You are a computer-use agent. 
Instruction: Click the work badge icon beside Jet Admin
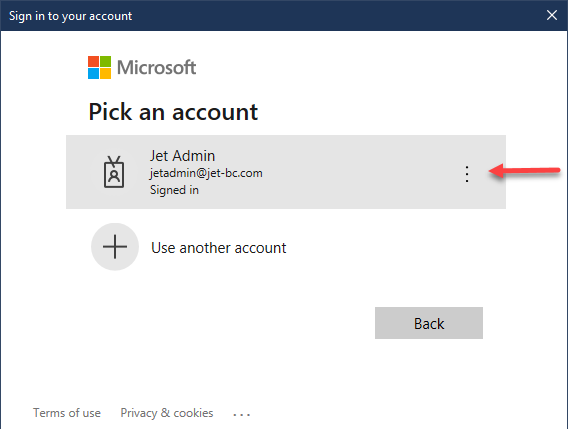point(114,172)
